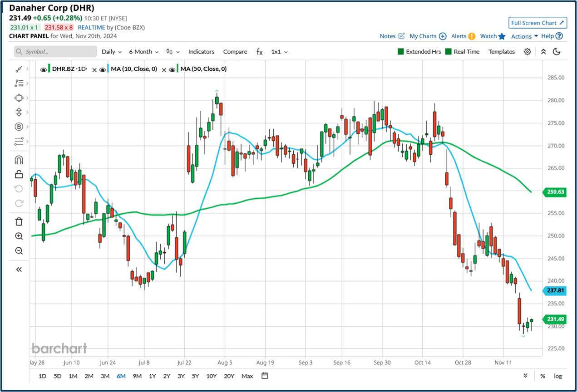Hide the MA (10, Close, 0) indicator
Screen dimensions: 577x392
pyautogui.click(x=102, y=69)
